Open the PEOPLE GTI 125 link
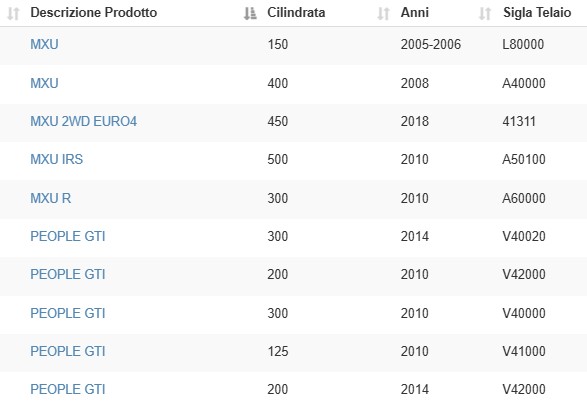 68,351
